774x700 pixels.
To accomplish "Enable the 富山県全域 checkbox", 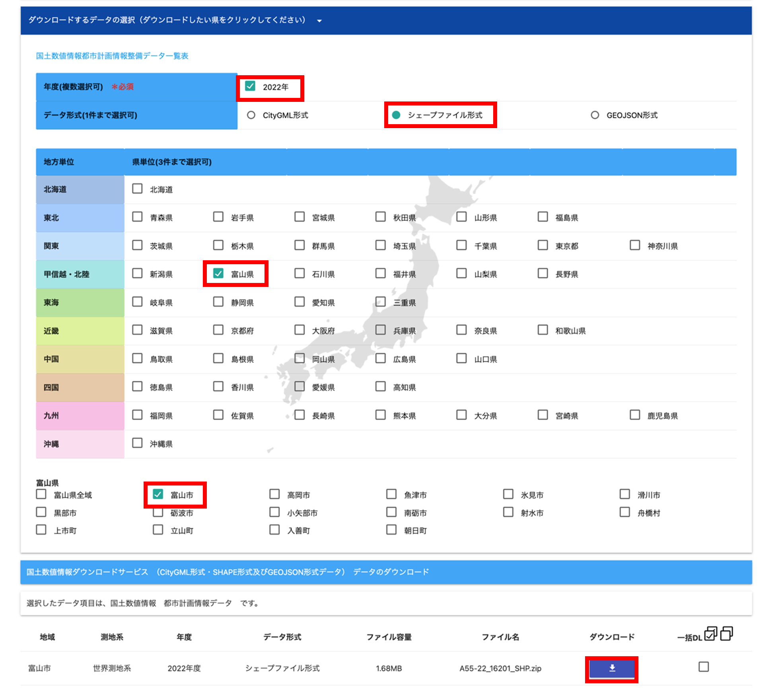I will [41, 494].
